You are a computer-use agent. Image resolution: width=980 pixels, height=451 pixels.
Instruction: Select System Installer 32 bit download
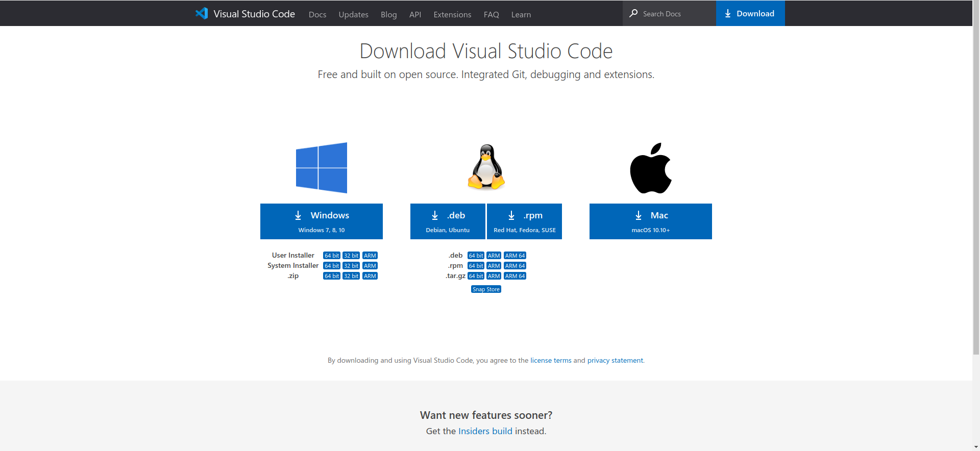point(351,266)
